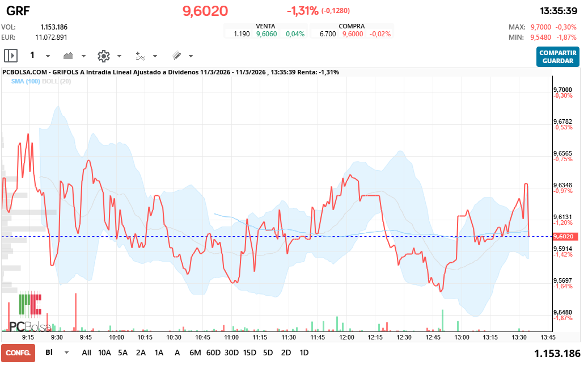The width and height of the screenshot is (588, 365).
Task: Toggle the side panel expand icon
Action: [11, 56]
